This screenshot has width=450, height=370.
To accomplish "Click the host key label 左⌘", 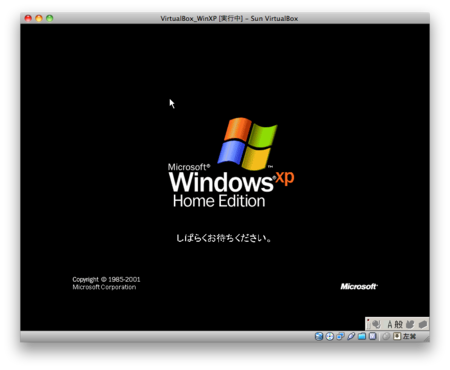I will (x=409, y=336).
